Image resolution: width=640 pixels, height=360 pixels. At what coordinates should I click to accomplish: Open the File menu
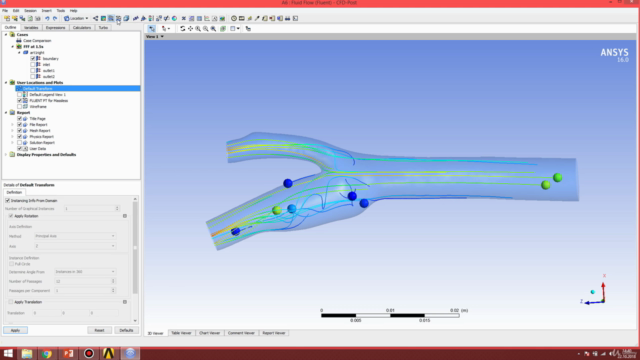5,11
